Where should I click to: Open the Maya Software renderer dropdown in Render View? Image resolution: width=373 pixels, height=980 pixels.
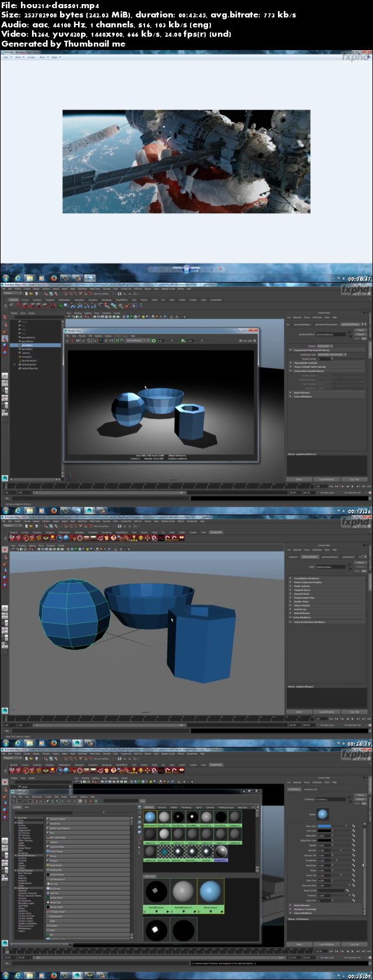pyautogui.click(x=138, y=340)
